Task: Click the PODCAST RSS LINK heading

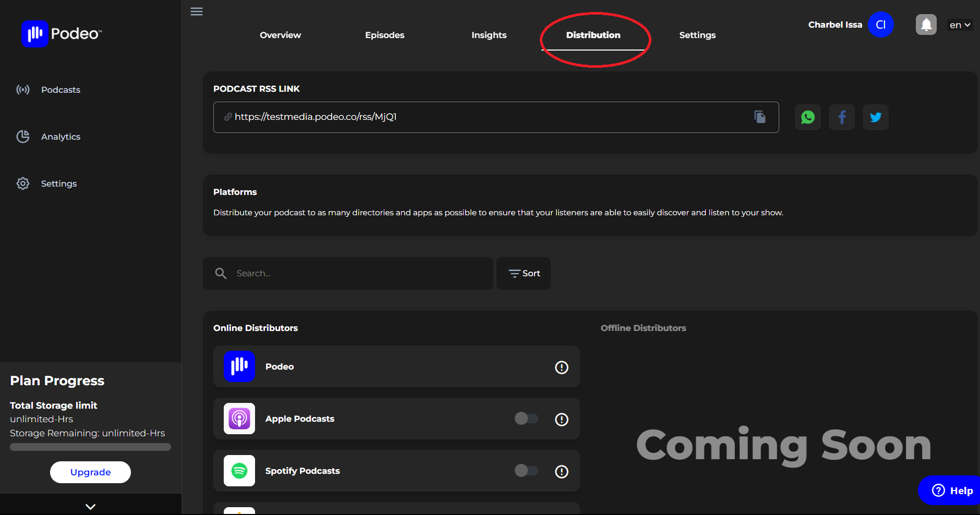Action: pyautogui.click(x=257, y=89)
